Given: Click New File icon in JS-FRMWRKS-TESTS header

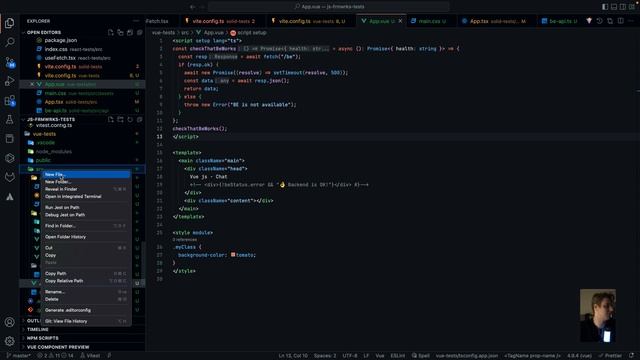Looking at the screenshot, I should [x=111, y=120].
